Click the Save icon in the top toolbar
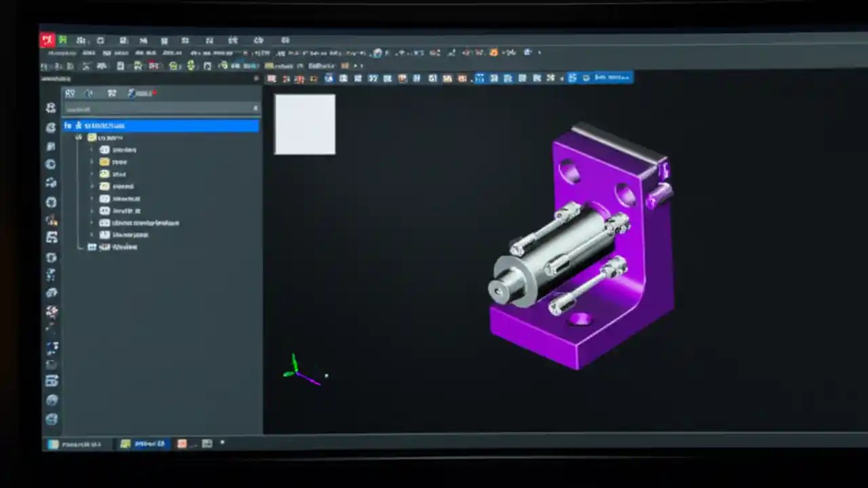This screenshot has width=868, height=488. pyautogui.click(x=100, y=41)
